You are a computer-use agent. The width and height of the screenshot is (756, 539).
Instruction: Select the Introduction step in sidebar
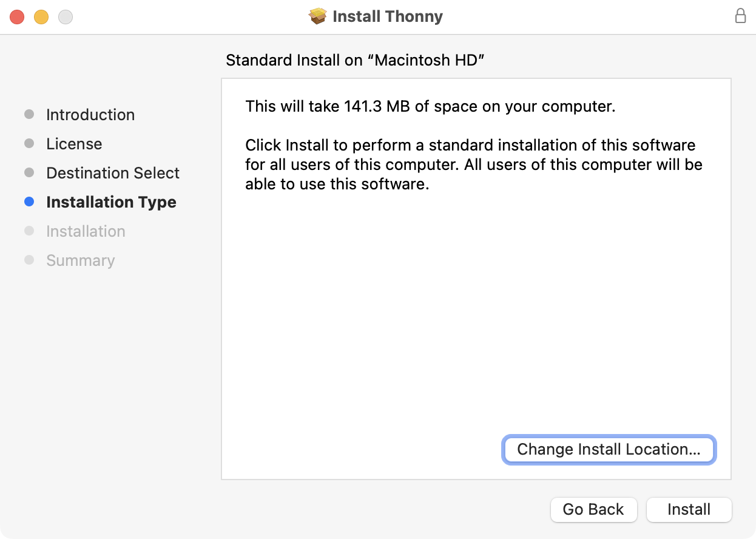[x=90, y=115]
